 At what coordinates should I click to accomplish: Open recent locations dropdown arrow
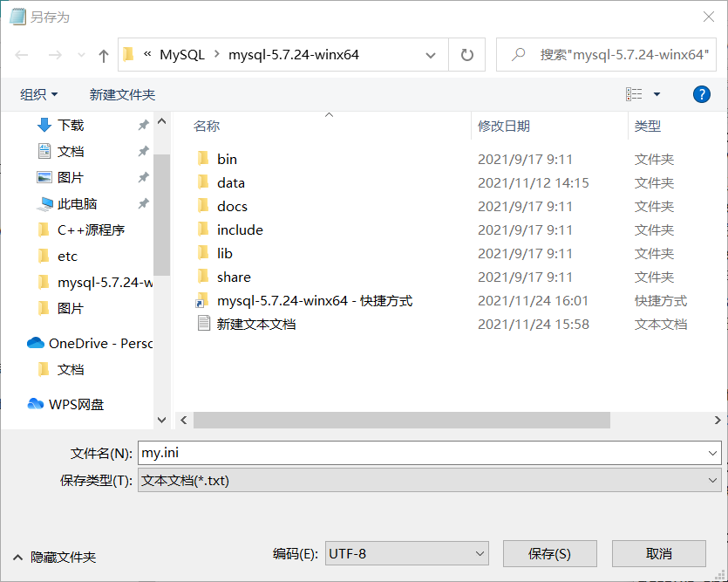click(81, 55)
